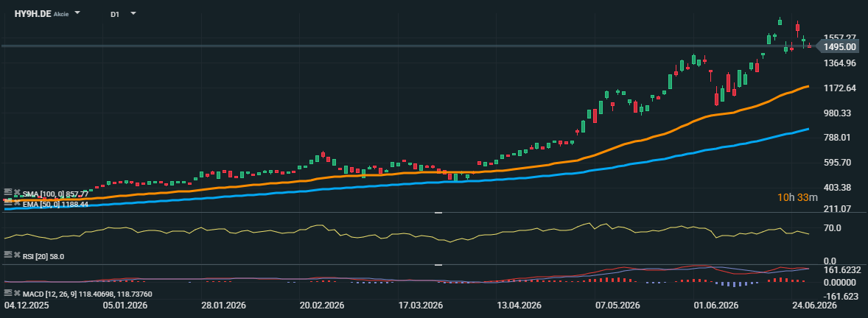The height and width of the screenshot is (318, 868).
Task: Open the HY9H.DE symbol dropdown arrow
Action: coord(77,13)
